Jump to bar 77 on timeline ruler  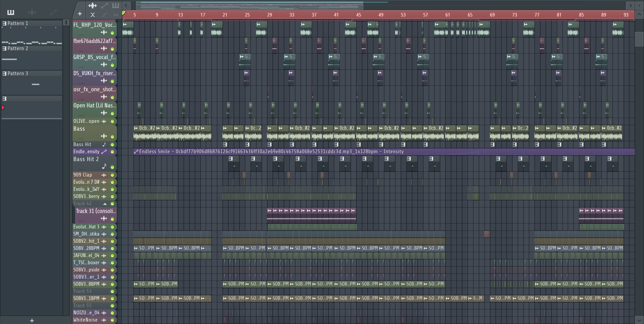(x=537, y=15)
